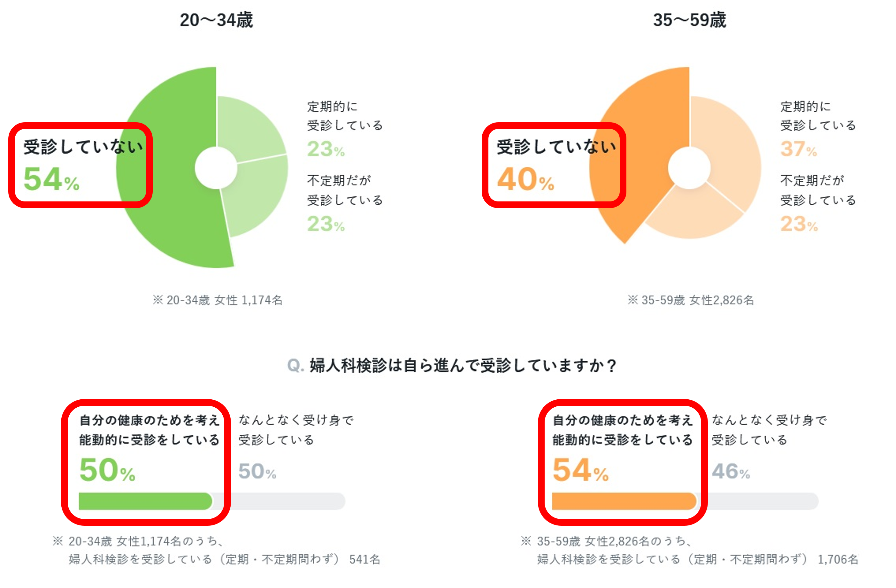Click the footnote "35-59歳 女性2,826名"

(x=691, y=300)
